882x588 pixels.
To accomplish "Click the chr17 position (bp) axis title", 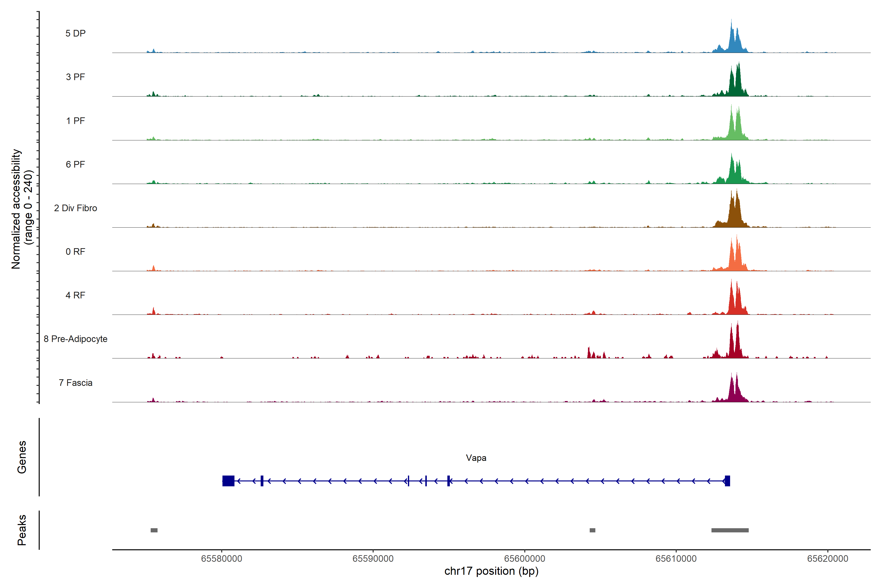I will click(491, 571).
